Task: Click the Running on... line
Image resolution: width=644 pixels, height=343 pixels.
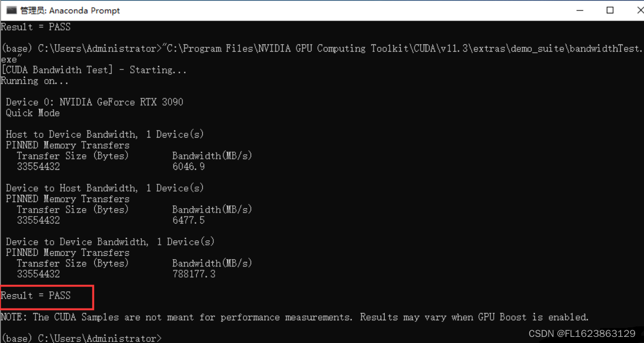Action: pos(34,81)
